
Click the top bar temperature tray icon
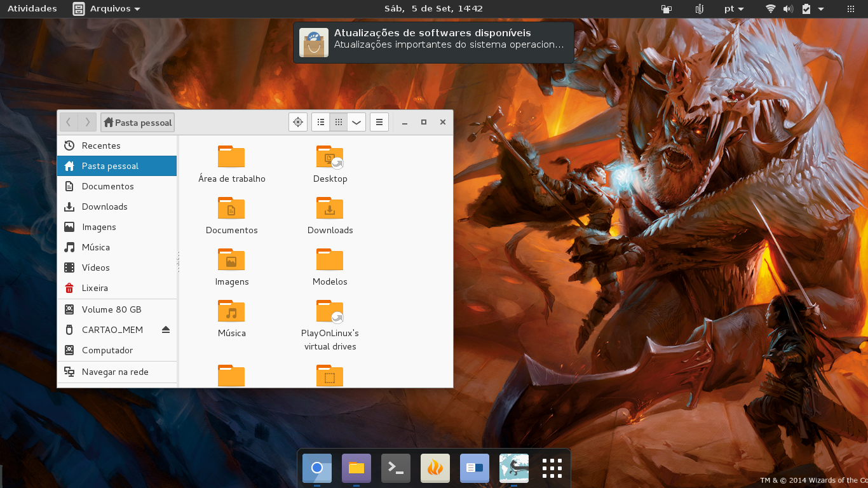point(700,9)
